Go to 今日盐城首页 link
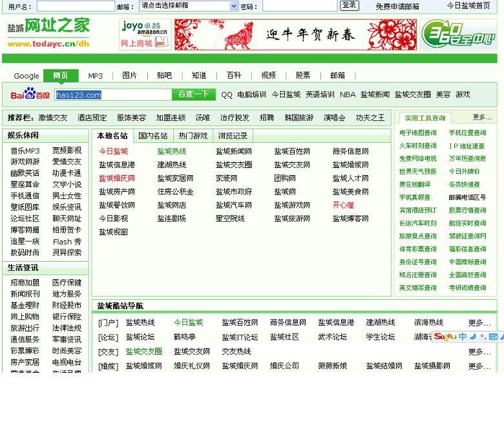 (x=468, y=6)
